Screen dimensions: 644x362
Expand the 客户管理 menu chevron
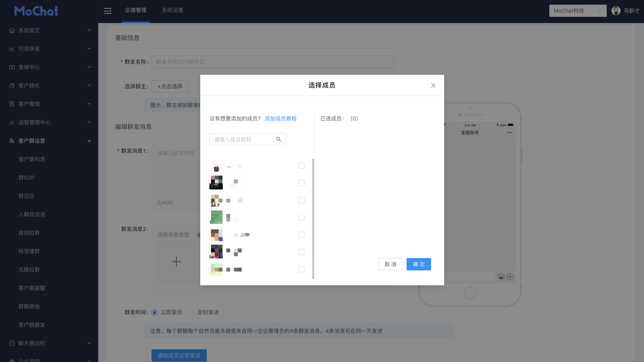coord(89,104)
